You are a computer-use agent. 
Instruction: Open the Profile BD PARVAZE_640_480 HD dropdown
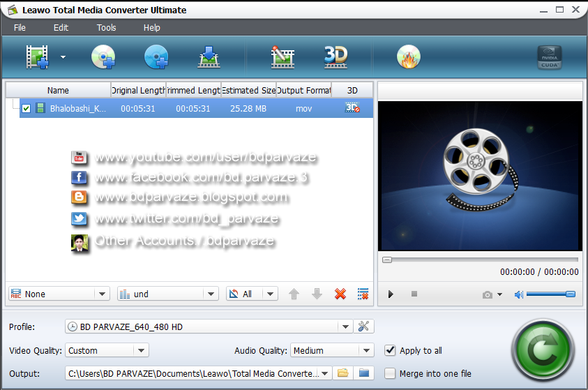point(209,327)
